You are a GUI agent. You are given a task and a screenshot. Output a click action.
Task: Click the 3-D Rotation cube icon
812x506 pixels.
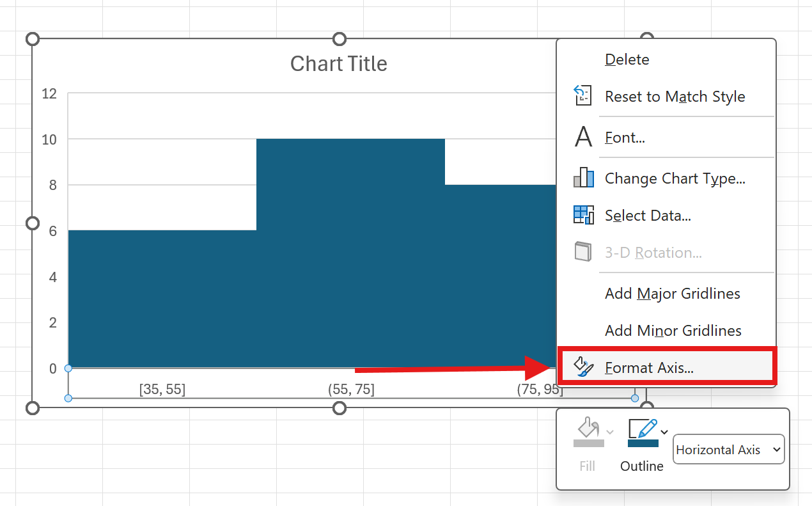(x=583, y=252)
